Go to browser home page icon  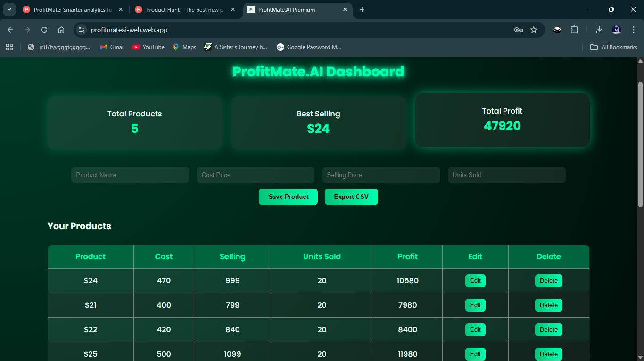(x=61, y=29)
